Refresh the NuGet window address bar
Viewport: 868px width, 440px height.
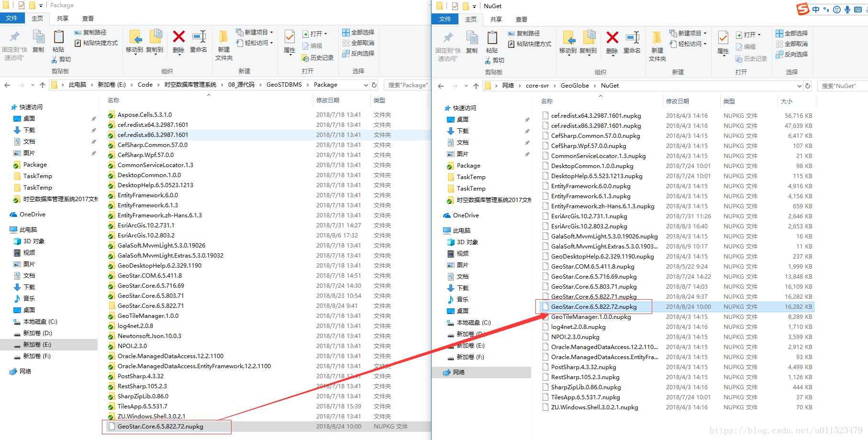pos(808,86)
